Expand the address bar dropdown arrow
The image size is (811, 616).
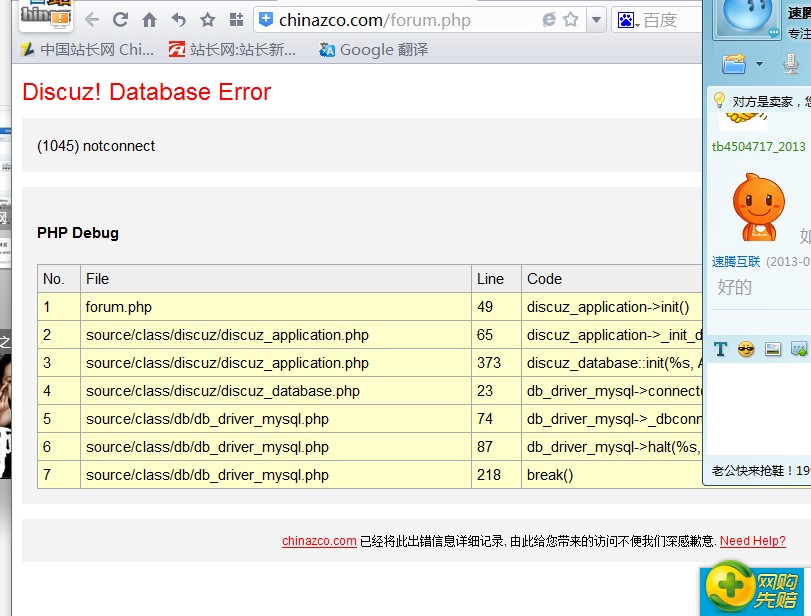[596, 20]
